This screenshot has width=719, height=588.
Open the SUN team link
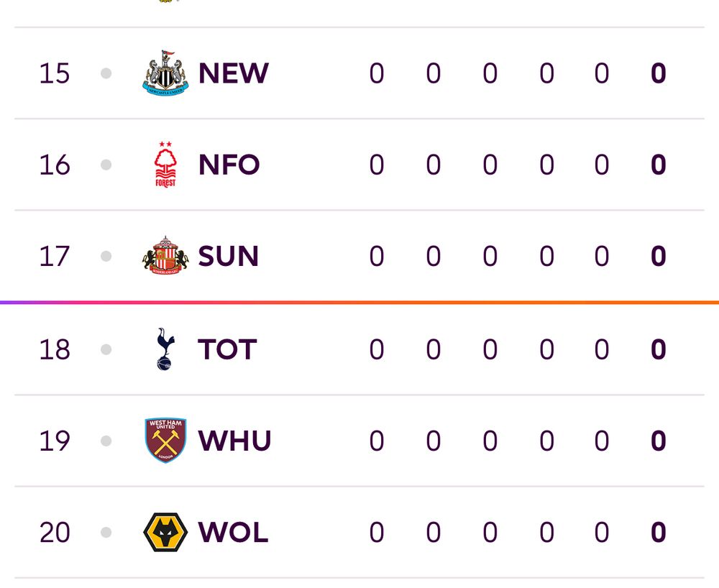[229, 256]
